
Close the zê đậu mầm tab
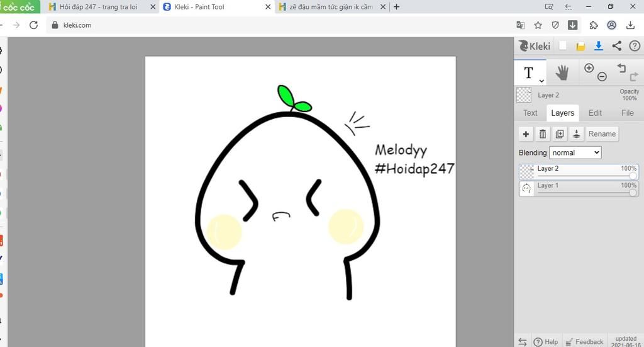click(x=383, y=7)
